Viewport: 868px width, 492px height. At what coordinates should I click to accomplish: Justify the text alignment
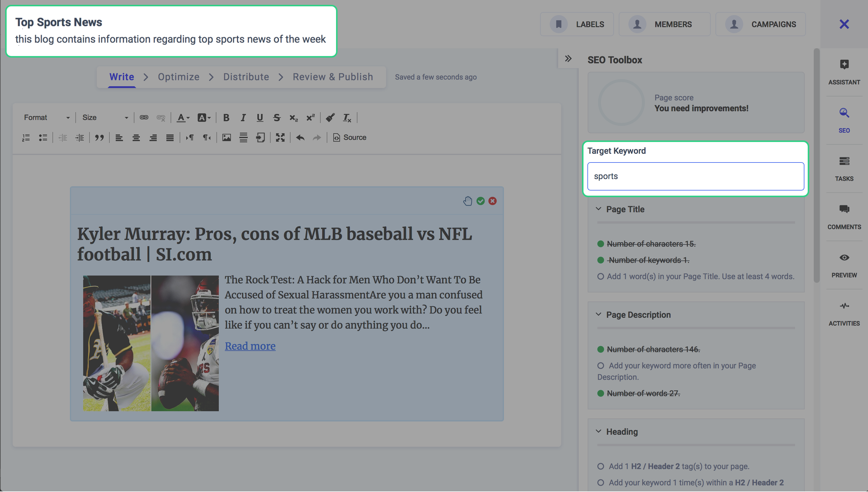pyautogui.click(x=170, y=137)
